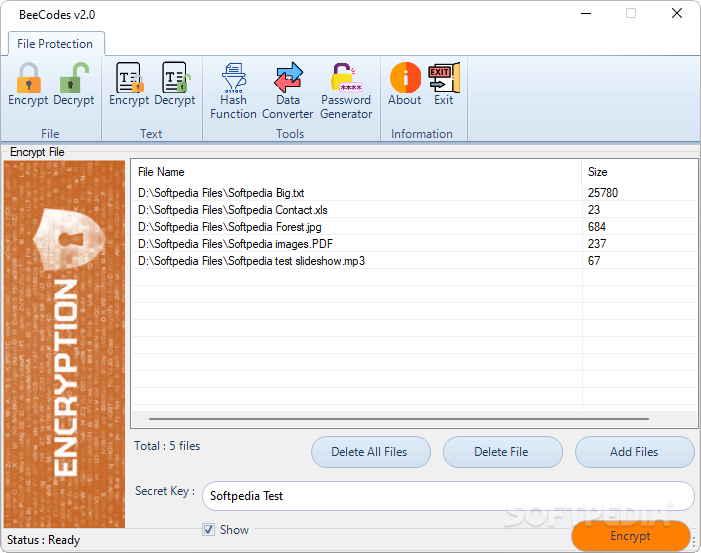Close the BeeCodes window
Viewport: 701px width, 553px height.
(x=677, y=13)
